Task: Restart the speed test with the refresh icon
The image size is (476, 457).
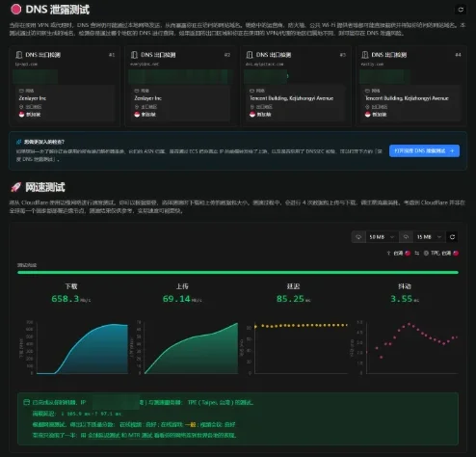Action: click(x=452, y=237)
